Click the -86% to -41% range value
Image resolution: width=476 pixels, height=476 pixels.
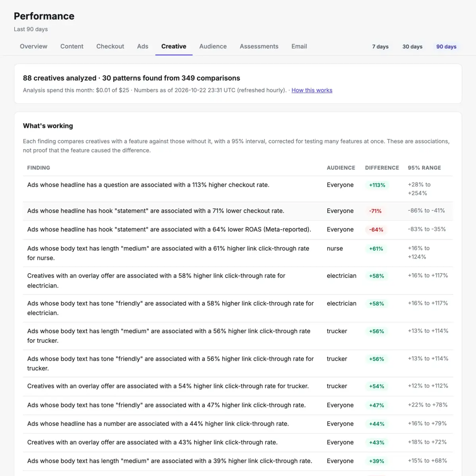tap(426, 211)
